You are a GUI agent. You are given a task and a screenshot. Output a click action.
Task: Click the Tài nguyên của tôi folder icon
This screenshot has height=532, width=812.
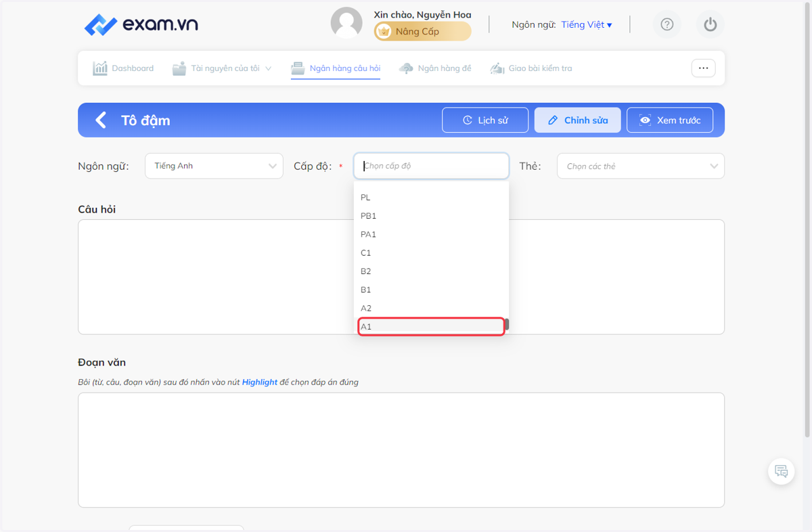(x=179, y=68)
